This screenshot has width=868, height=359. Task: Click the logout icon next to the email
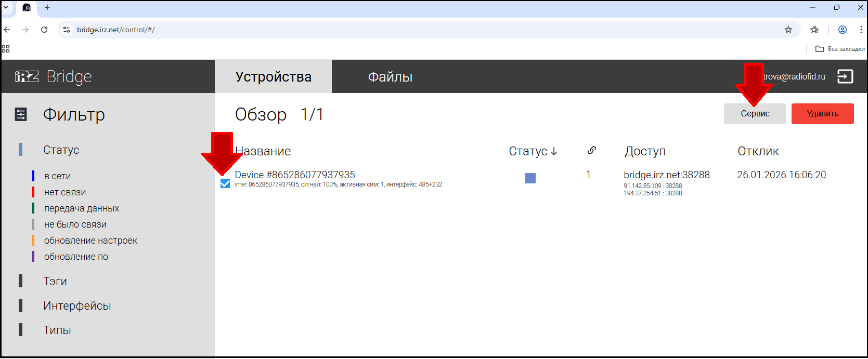845,76
